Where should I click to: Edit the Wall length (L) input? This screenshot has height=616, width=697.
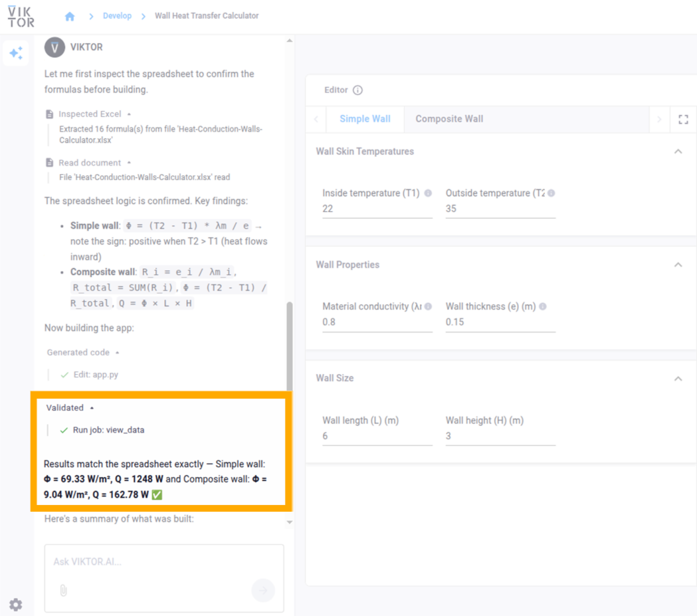pos(377,436)
